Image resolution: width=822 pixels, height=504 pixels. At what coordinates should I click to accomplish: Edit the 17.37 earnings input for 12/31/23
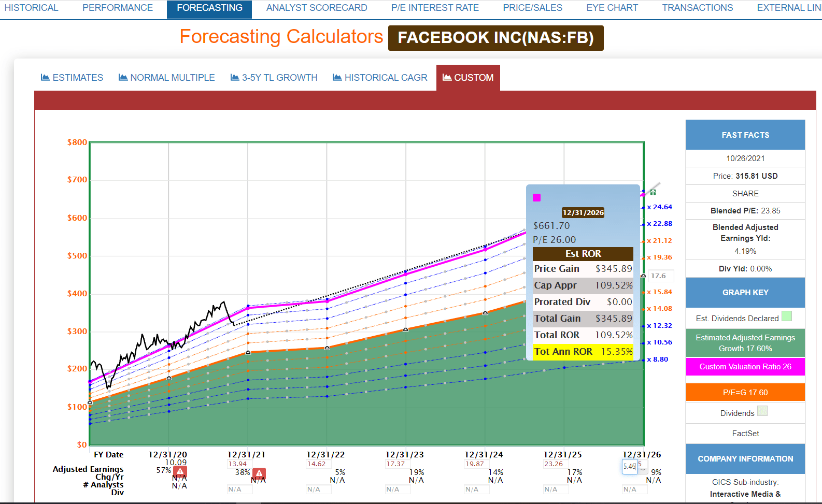398,464
